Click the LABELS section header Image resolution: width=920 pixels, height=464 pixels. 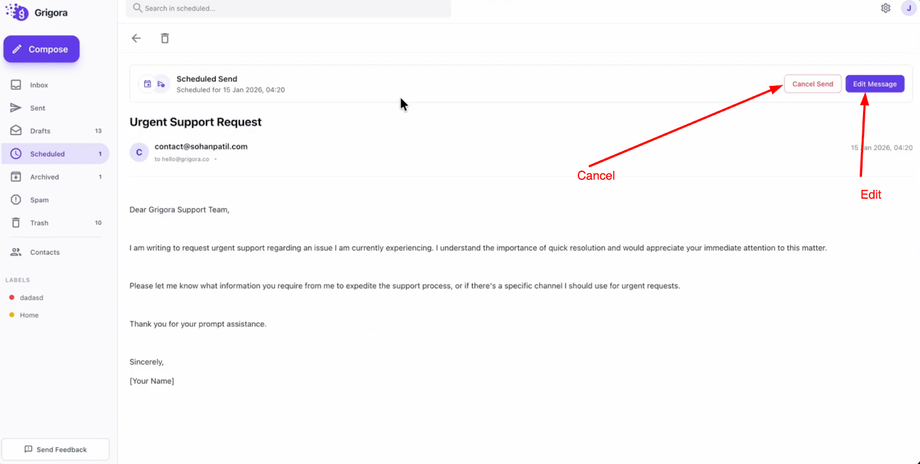point(18,280)
